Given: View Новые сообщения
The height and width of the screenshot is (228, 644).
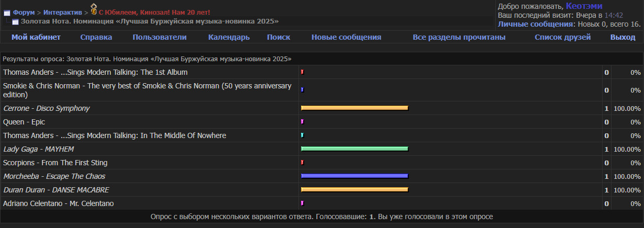Looking at the screenshot, I should (x=346, y=37).
